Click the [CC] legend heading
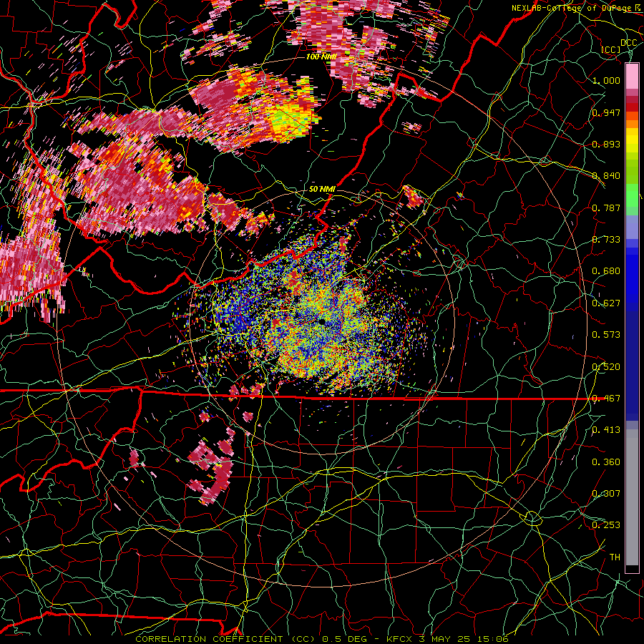644x644 pixels. click(x=611, y=49)
